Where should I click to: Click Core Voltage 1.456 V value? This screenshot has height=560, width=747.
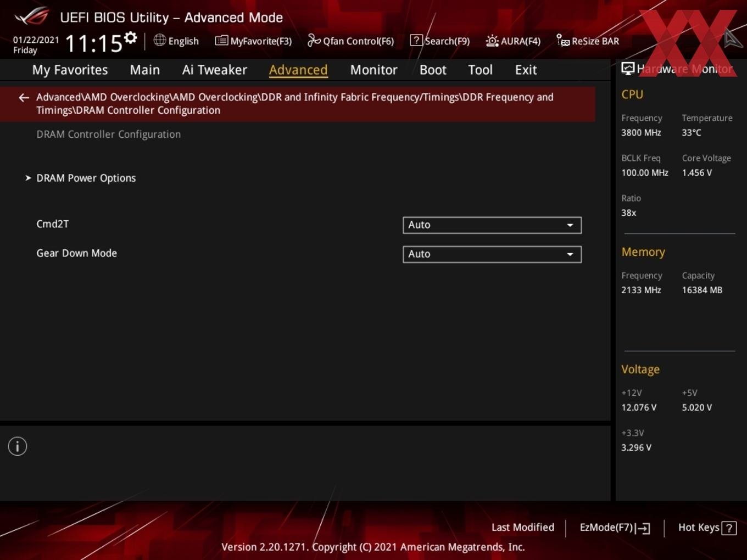[x=697, y=172]
